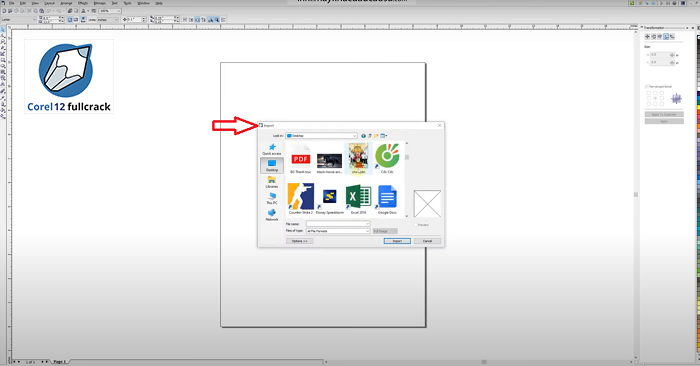Select Network in the places sidebar
700x366 pixels.
pos(271,215)
